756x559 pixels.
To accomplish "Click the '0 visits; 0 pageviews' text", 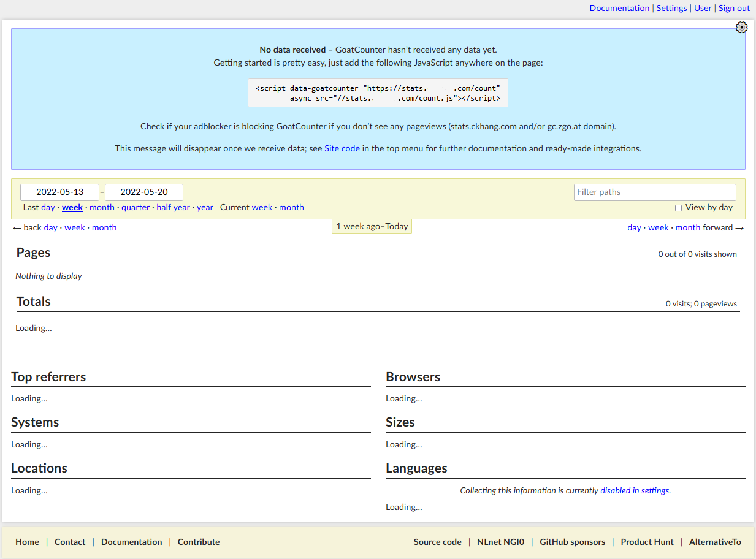I will pyautogui.click(x=701, y=303).
